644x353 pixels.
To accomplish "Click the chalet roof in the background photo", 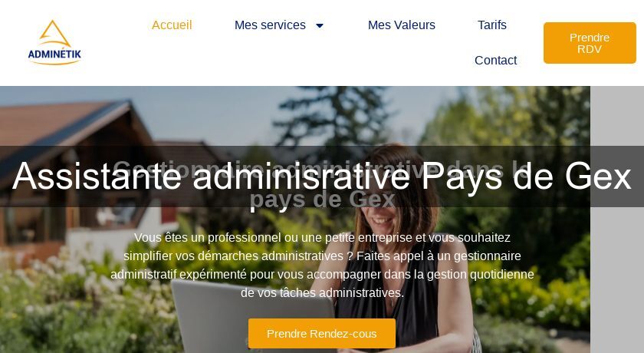I will tap(61, 124).
